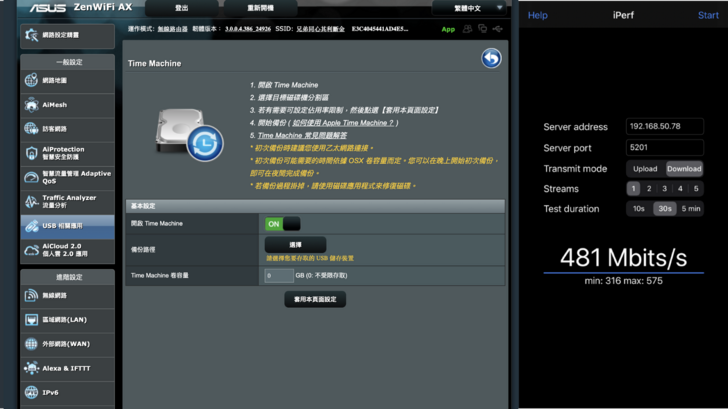
Task: Open the WAN globe icon
Action: [x=31, y=344]
